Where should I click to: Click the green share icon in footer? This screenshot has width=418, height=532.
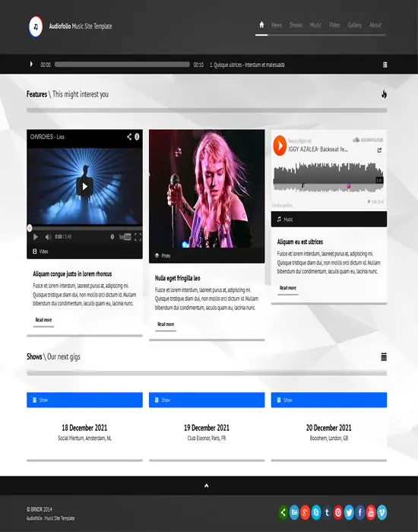[x=283, y=512]
